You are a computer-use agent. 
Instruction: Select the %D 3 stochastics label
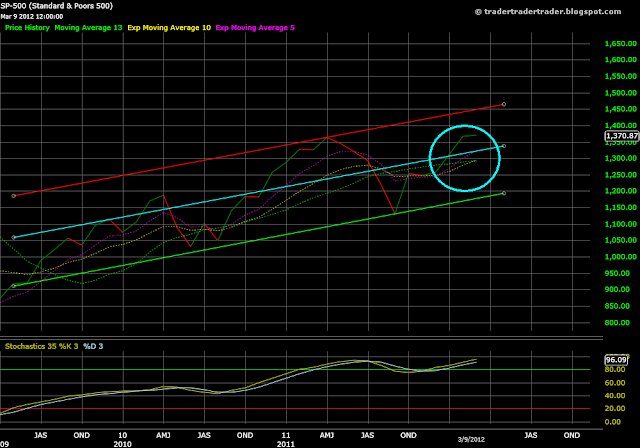pyautogui.click(x=93, y=346)
